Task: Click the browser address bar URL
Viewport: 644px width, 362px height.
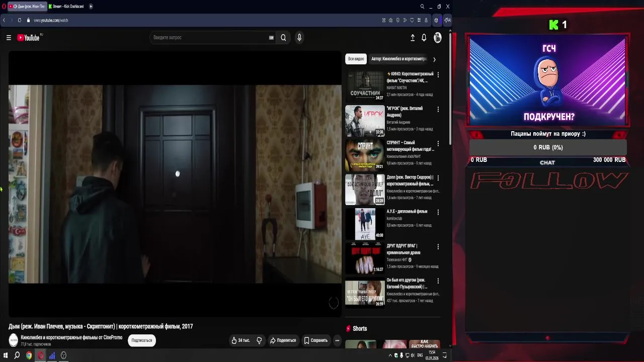Action: 51,20
